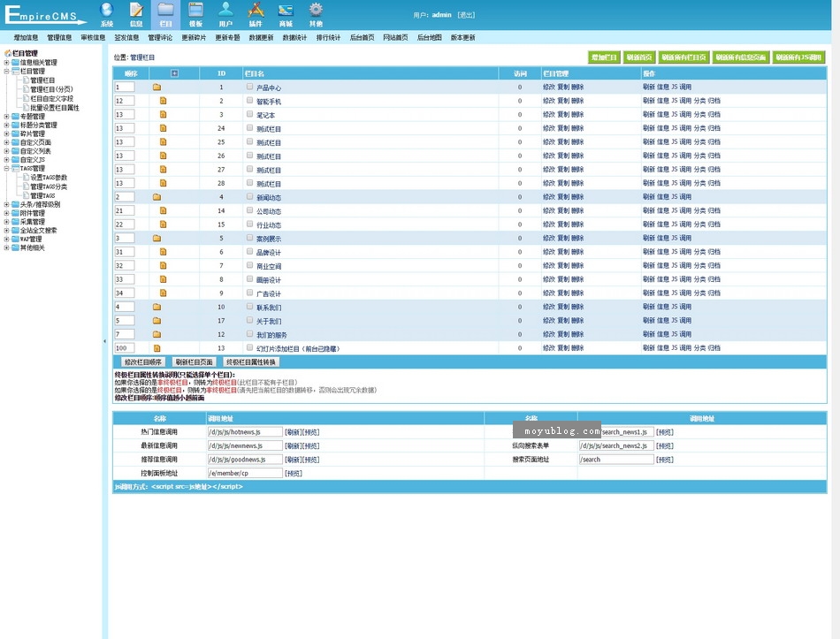Click the 刷新所有栏目页 button

click(x=683, y=57)
